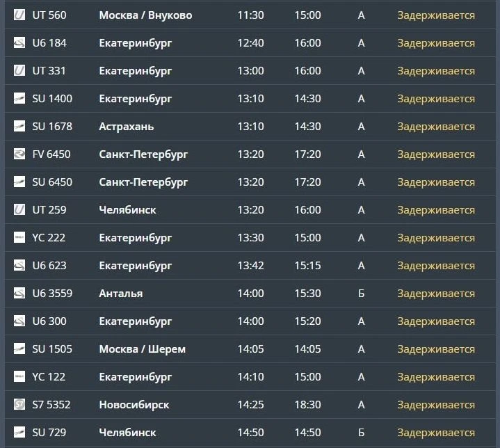Click the S7 logo beside S7 5352

pyautogui.click(x=19, y=404)
